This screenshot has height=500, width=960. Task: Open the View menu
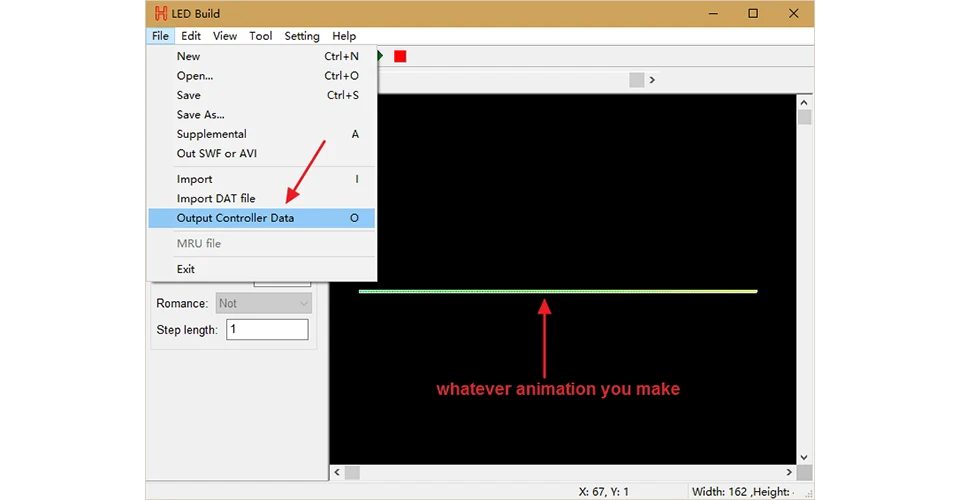coord(225,36)
